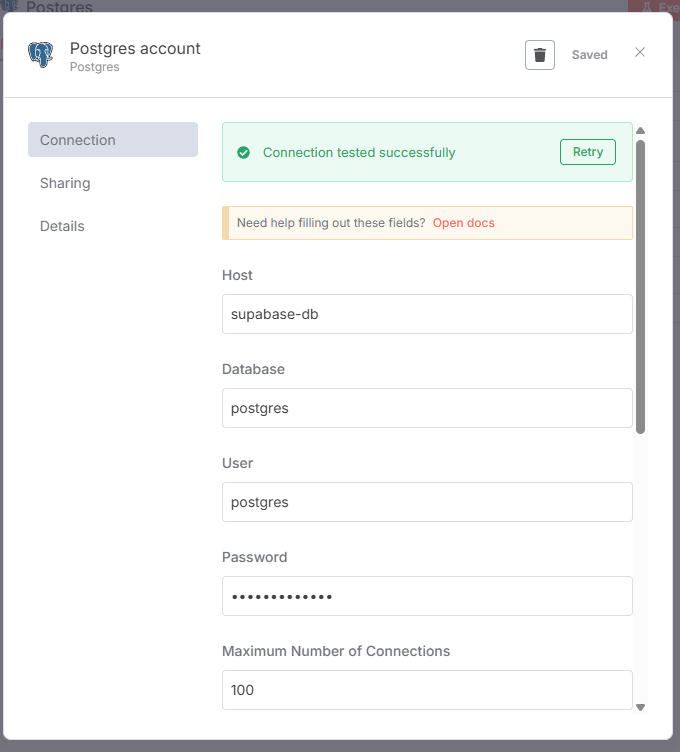Click the green success checkmark icon
Image resolution: width=680 pixels, height=752 pixels.
243,153
